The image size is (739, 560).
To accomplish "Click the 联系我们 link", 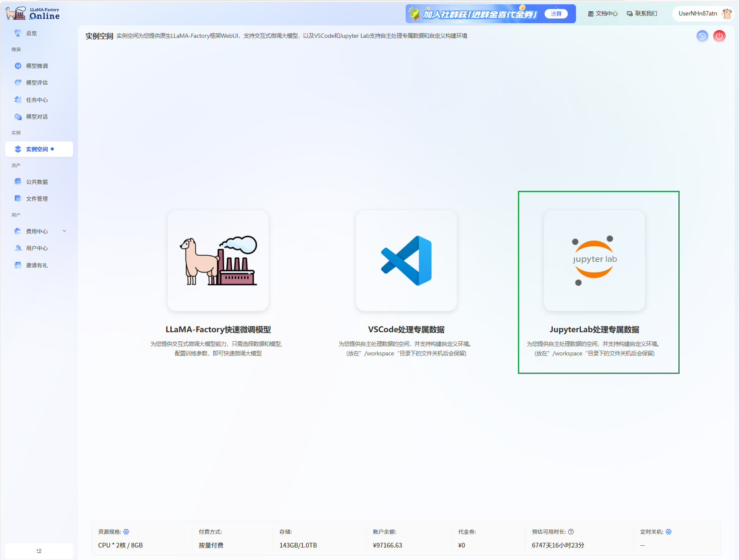I will click(x=642, y=14).
